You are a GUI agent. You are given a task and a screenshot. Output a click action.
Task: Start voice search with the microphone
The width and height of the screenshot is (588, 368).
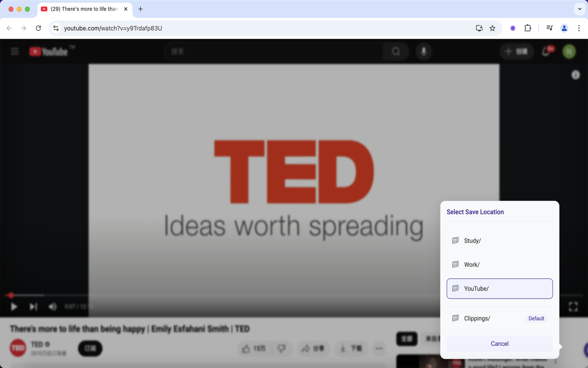(x=424, y=52)
